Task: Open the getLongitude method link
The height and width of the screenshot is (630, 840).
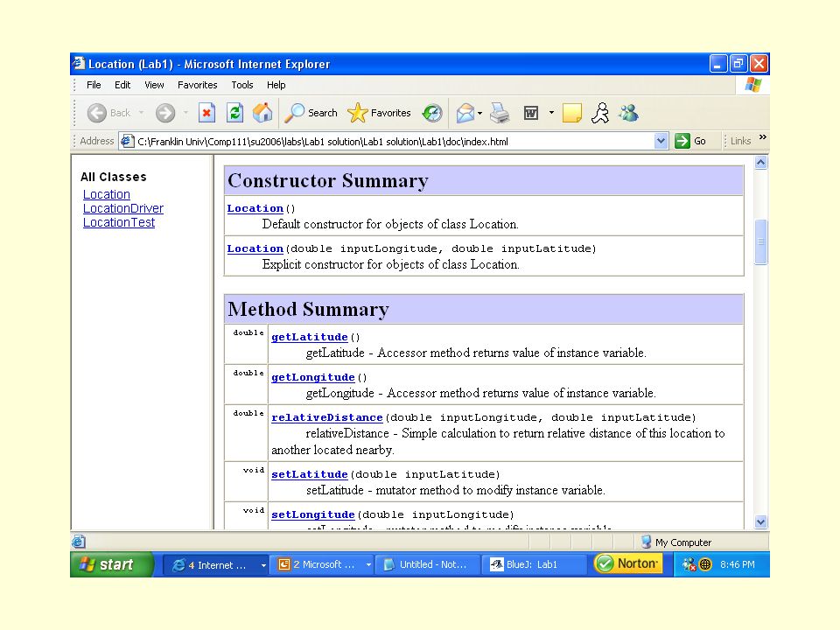Action: 313,377
